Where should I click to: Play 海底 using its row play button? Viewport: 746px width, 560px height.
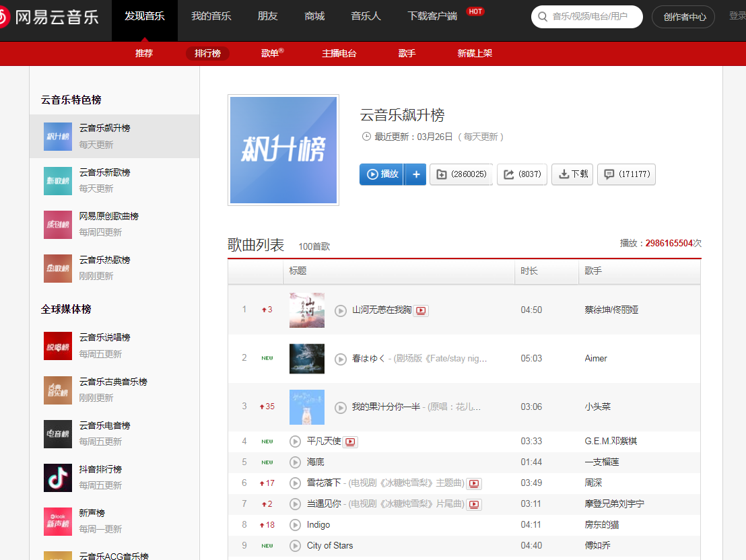[x=295, y=462]
